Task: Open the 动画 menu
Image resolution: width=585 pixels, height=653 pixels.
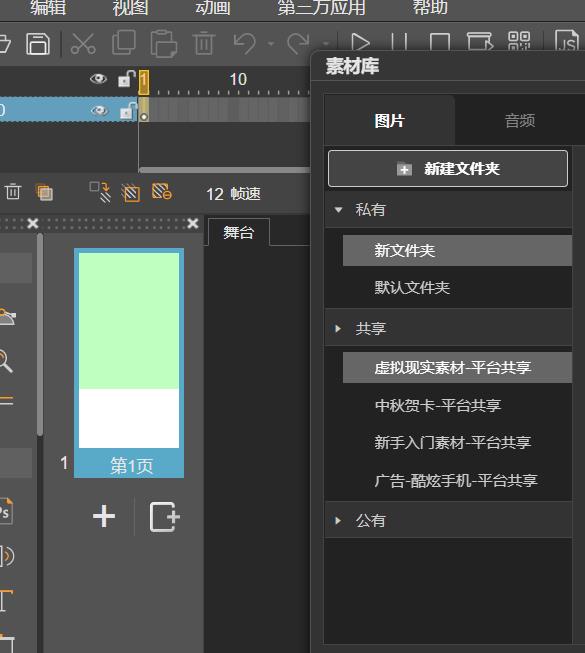Action: [x=213, y=7]
